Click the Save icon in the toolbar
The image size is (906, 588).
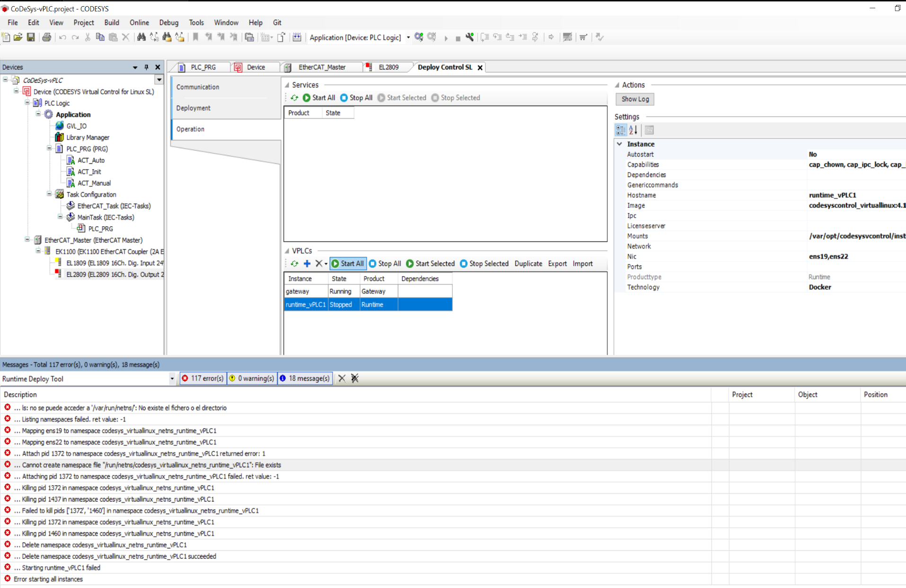coord(31,37)
